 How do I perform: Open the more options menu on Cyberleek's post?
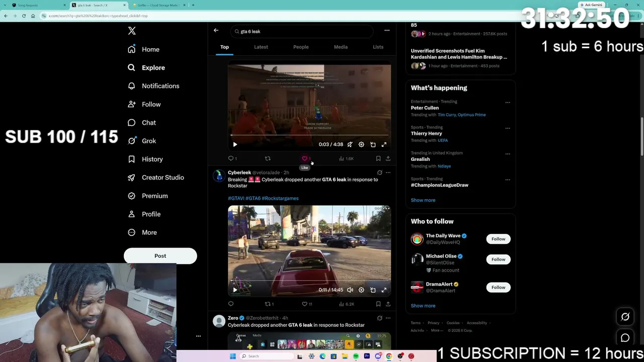[388, 172]
